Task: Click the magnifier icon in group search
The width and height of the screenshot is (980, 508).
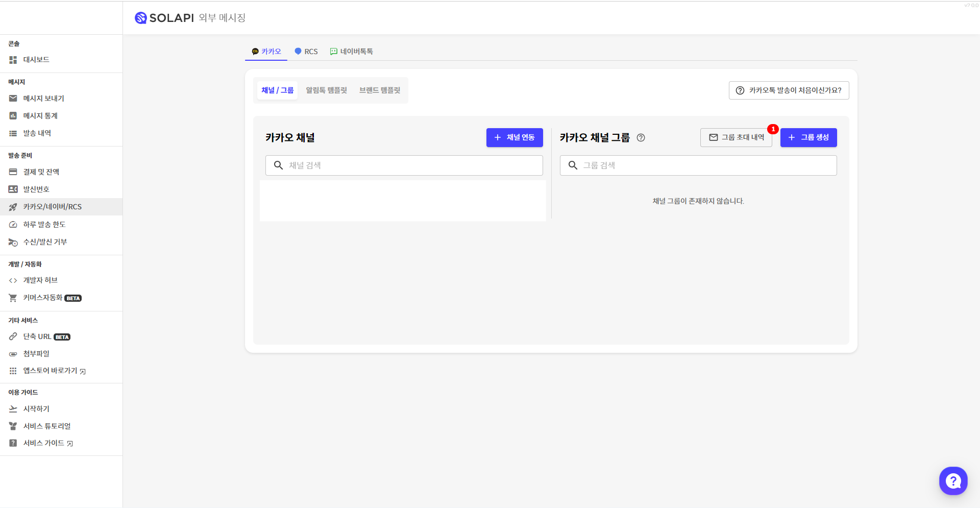Action: coord(573,165)
